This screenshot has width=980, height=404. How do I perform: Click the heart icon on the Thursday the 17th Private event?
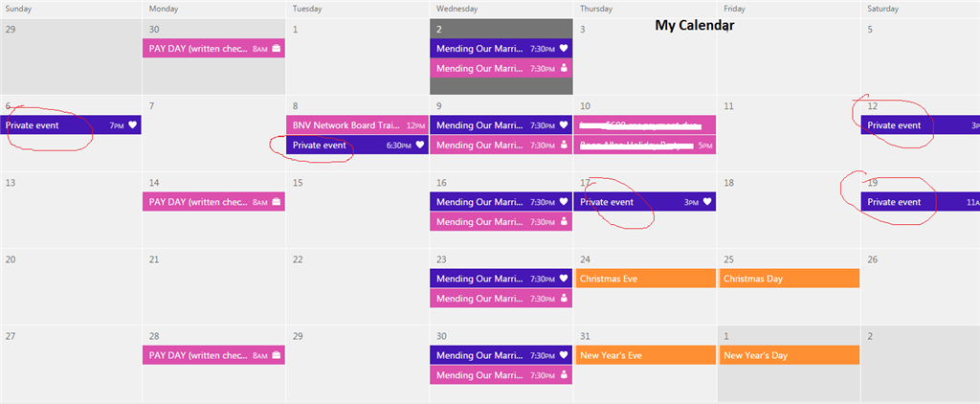coord(707,201)
